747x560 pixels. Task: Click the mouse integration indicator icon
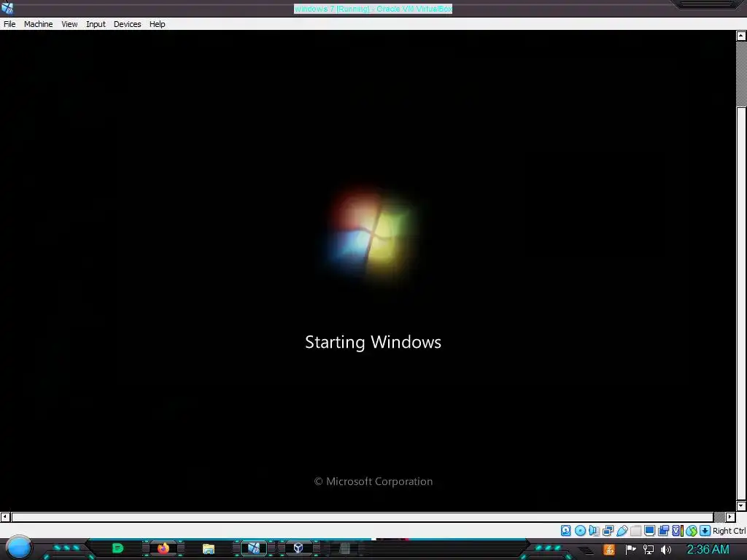tap(692, 531)
